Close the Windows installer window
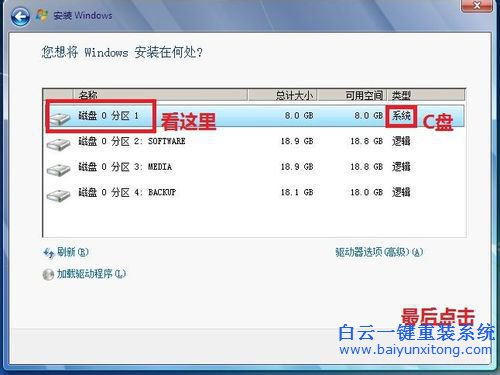 477,5
